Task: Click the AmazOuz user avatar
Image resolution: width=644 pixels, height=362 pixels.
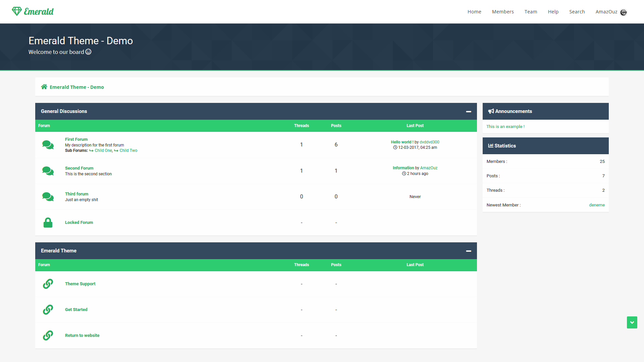Action: 624,12
